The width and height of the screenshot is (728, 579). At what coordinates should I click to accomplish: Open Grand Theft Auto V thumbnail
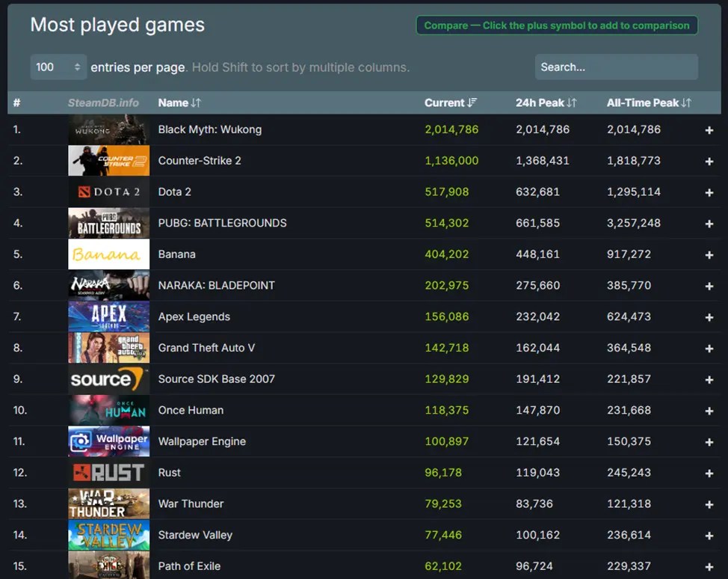click(x=108, y=347)
